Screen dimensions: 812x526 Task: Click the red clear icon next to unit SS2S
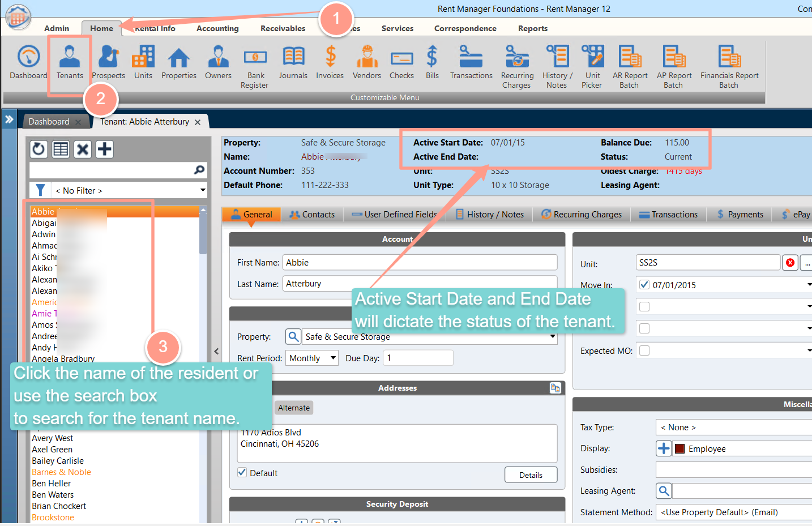click(790, 263)
